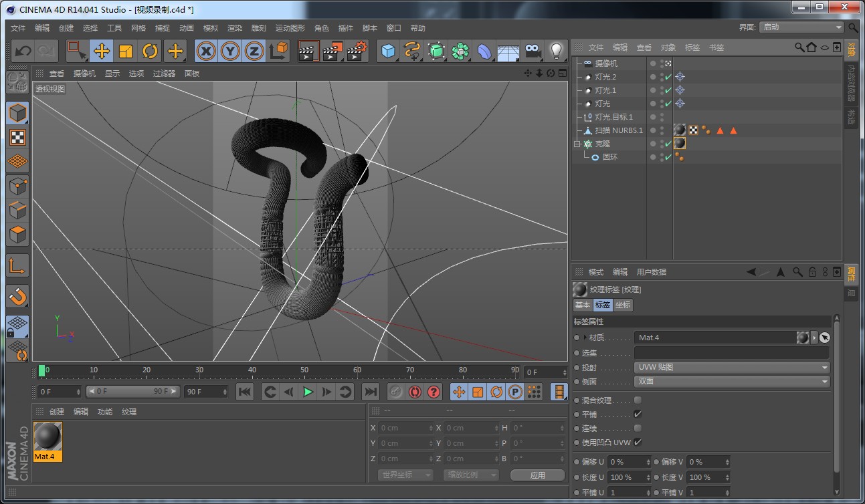Open the render settings
The image size is (865, 504).
[x=357, y=51]
